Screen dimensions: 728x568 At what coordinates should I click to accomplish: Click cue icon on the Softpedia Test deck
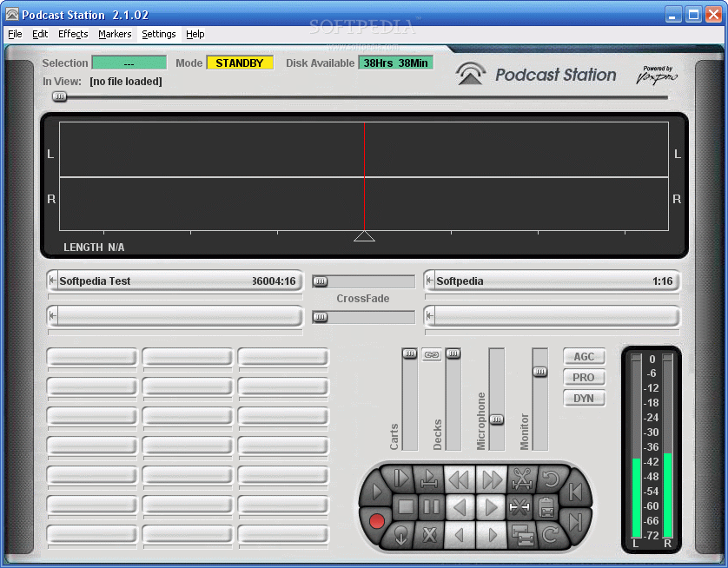pos(52,281)
